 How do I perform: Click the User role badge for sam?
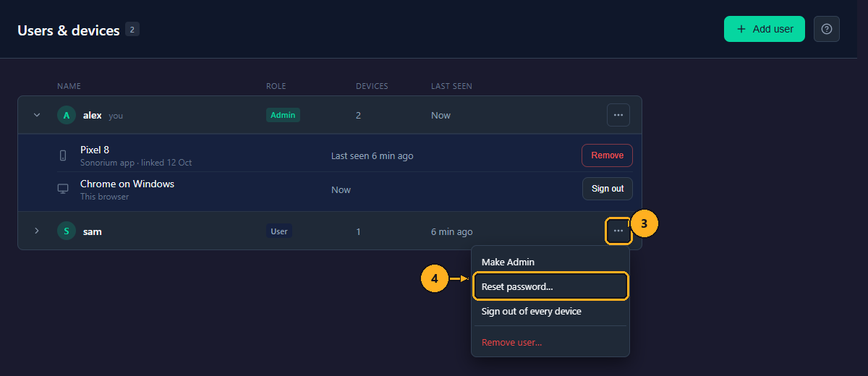279,231
